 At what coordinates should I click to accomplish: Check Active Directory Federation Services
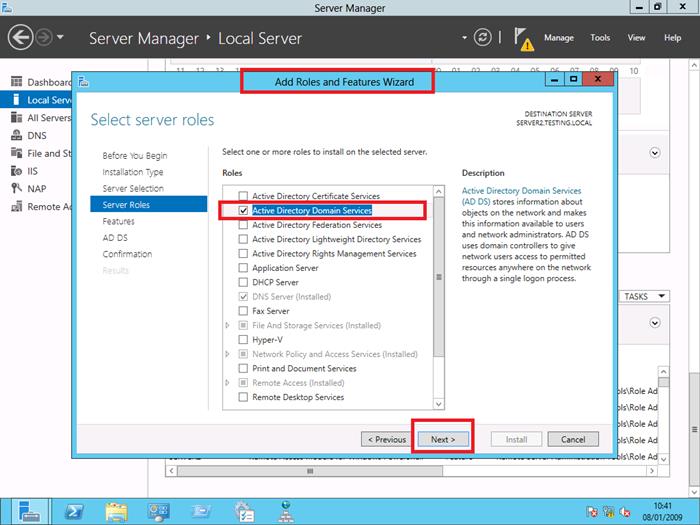coord(243,225)
